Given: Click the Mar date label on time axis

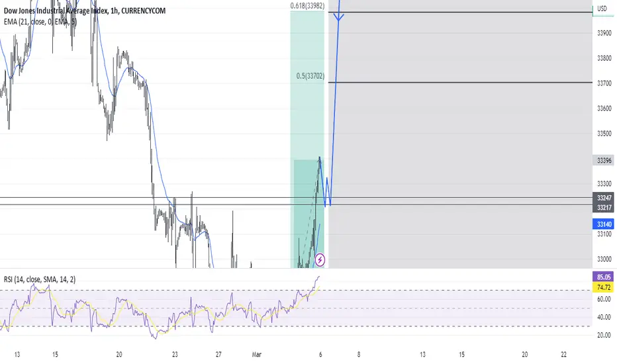Looking at the screenshot, I should pyautogui.click(x=257, y=355).
